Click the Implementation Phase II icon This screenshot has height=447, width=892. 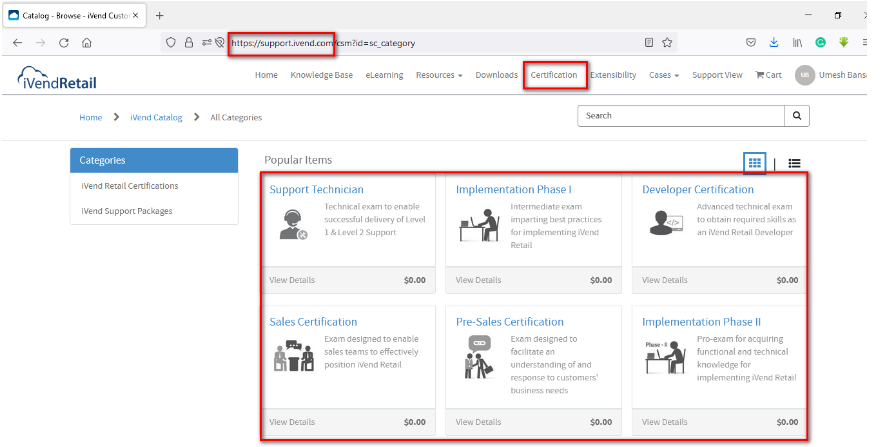click(x=665, y=357)
